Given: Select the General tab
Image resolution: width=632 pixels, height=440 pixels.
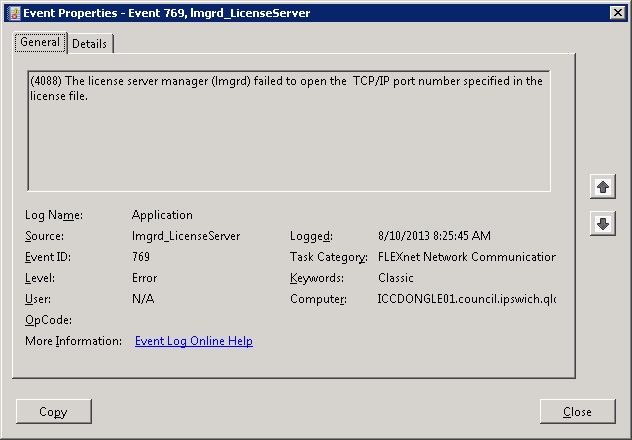Looking at the screenshot, I should pyautogui.click(x=40, y=43).
